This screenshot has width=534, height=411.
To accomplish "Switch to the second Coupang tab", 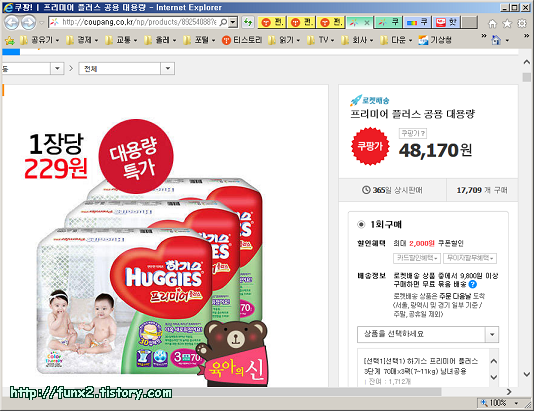I will pos(389,22).
